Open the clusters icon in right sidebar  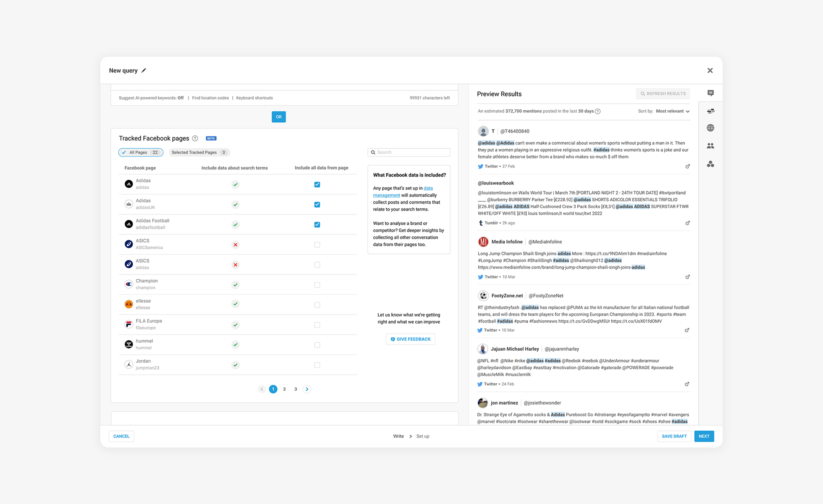coord(711,164)
